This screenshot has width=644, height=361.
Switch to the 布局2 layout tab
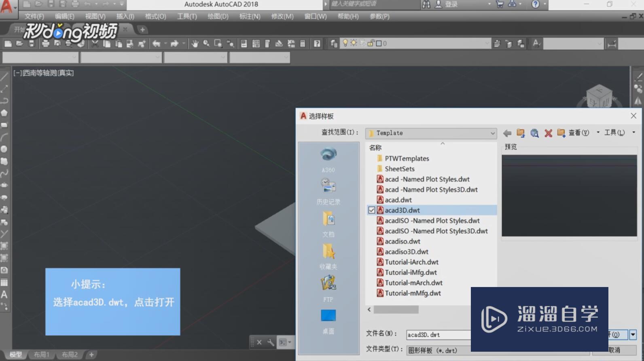(69, 355)
